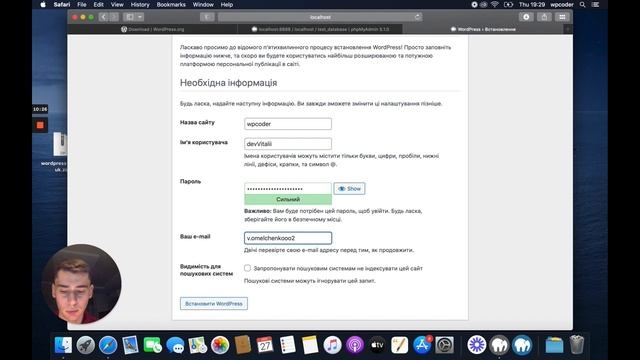The height and width of the screenshot is (360, 640).
Task: Open Pages pen icon in the Dock
Action: [x=400, y=345]
